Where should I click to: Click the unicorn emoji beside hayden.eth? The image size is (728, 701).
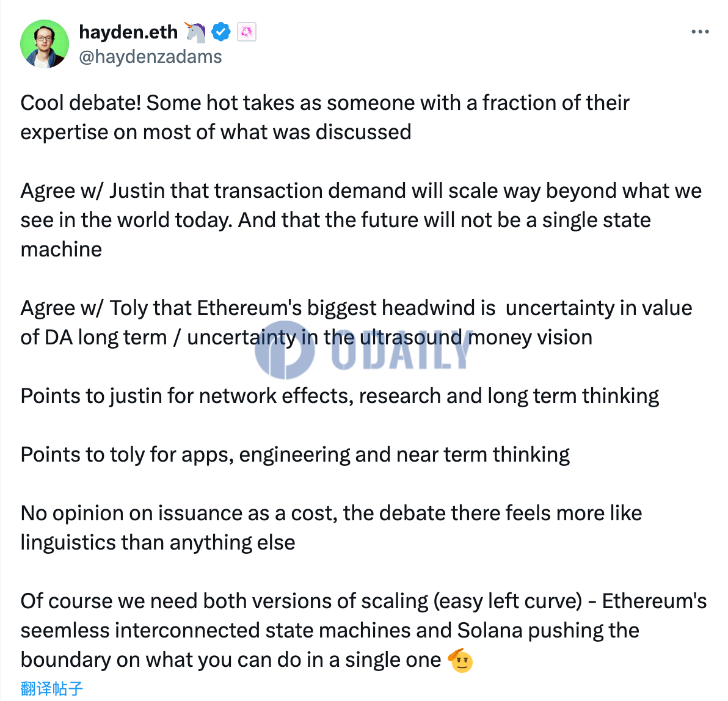195,32
